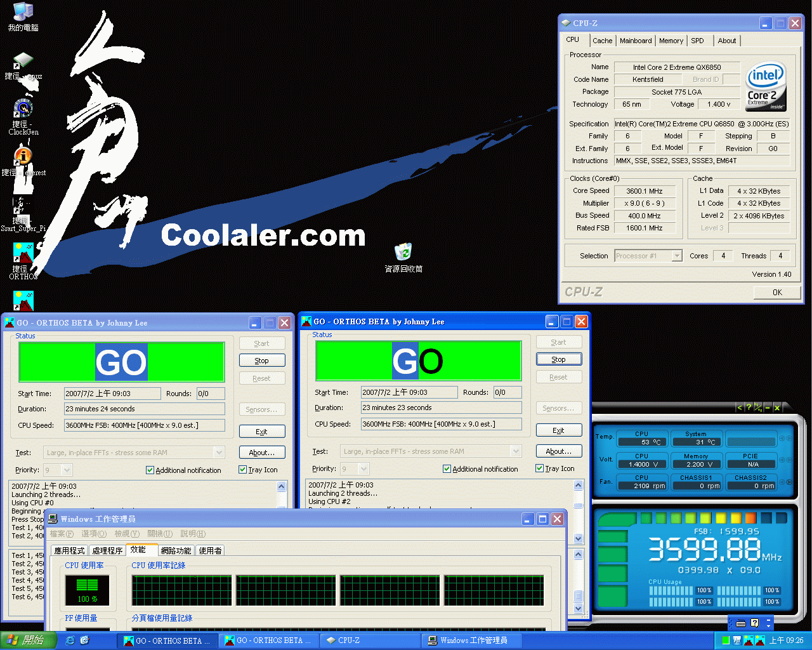Switch to About tab in CPU-Z
This screenshot has width=812, height=650.
pos(727,41)
